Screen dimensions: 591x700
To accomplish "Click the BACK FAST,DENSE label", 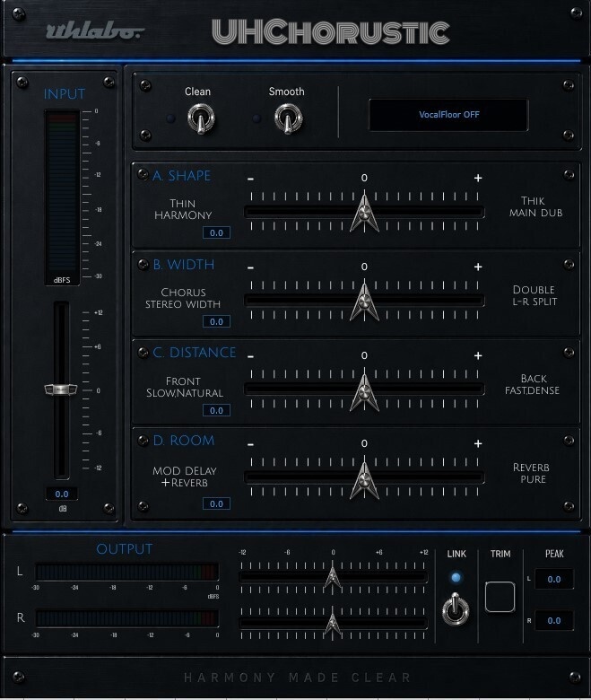I will [532, 384].
